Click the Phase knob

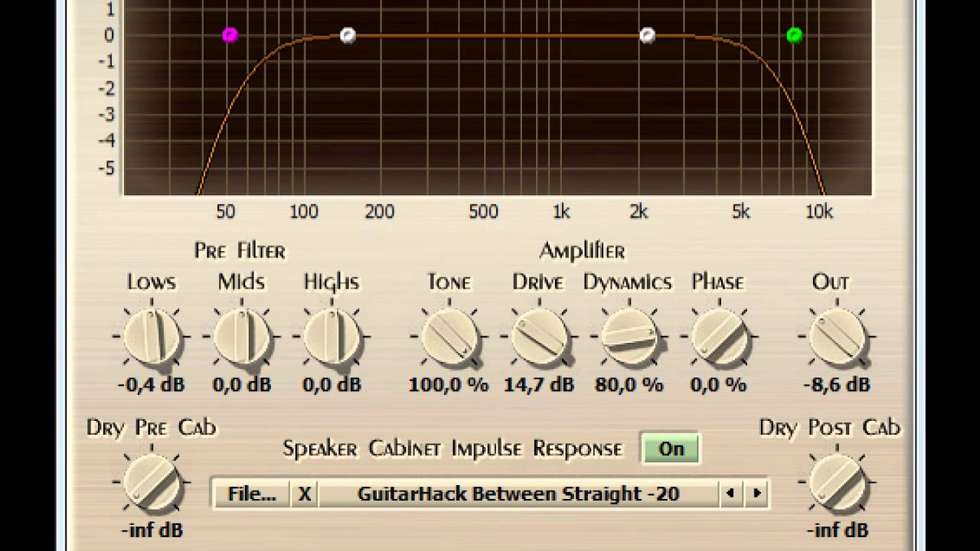[x=719, y=336]
